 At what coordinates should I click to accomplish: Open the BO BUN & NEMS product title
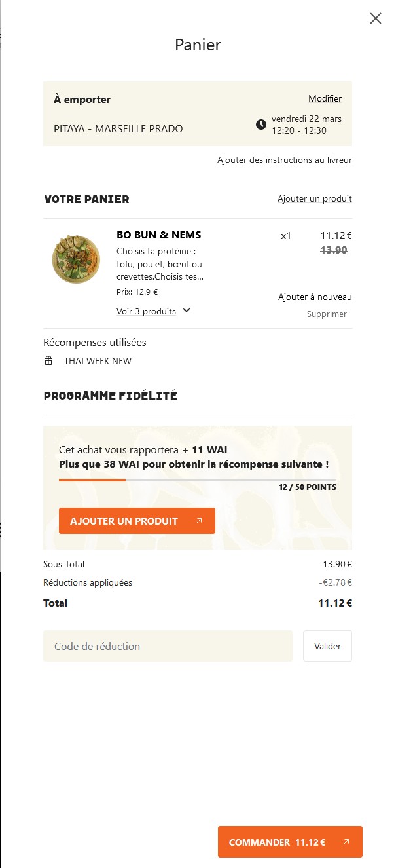(159, 235)
